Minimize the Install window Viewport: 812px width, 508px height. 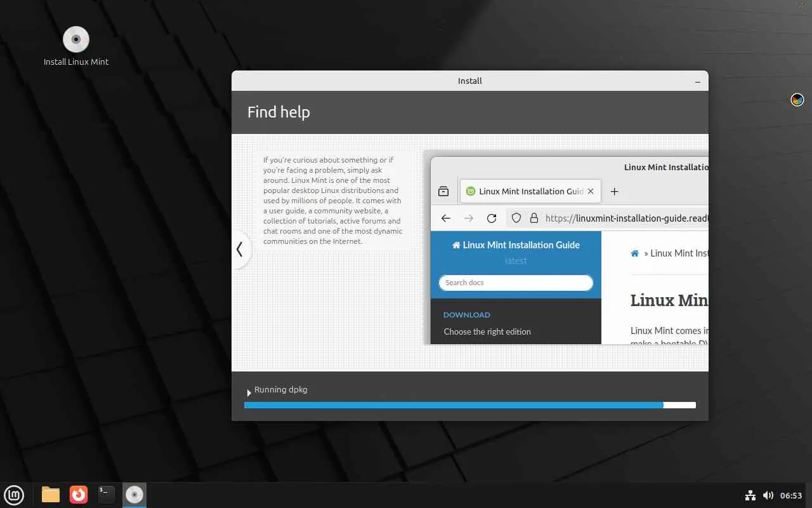[x=698, y=81]
